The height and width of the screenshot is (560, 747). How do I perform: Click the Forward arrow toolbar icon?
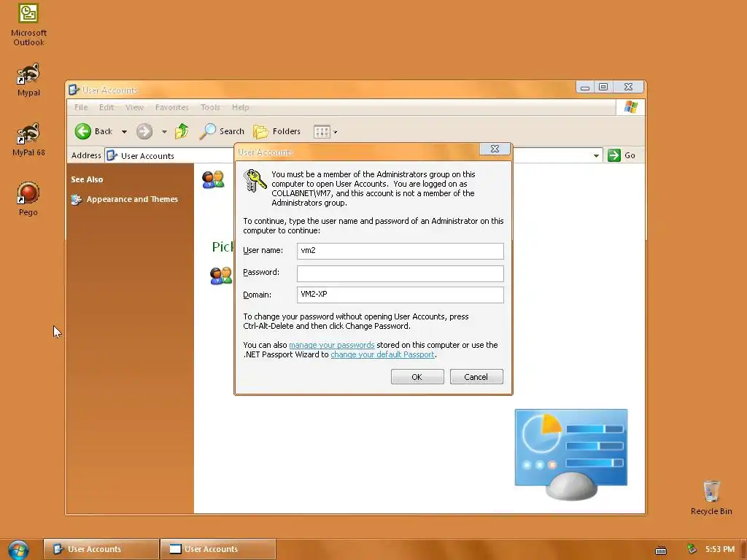[144, 131]
